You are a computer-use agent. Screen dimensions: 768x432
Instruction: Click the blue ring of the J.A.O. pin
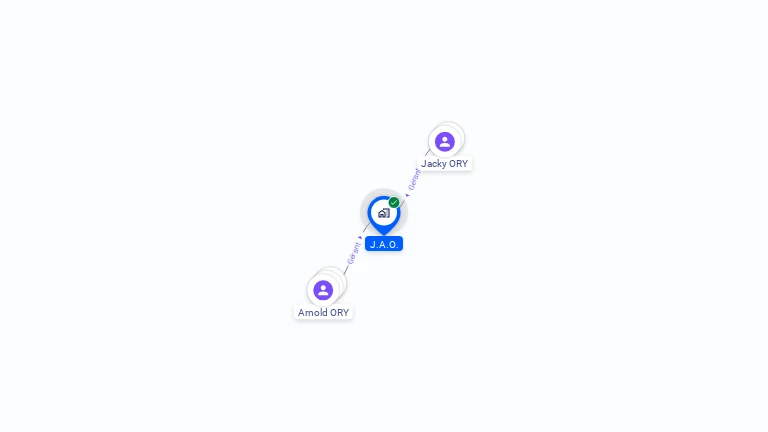[x=370, y=213]
